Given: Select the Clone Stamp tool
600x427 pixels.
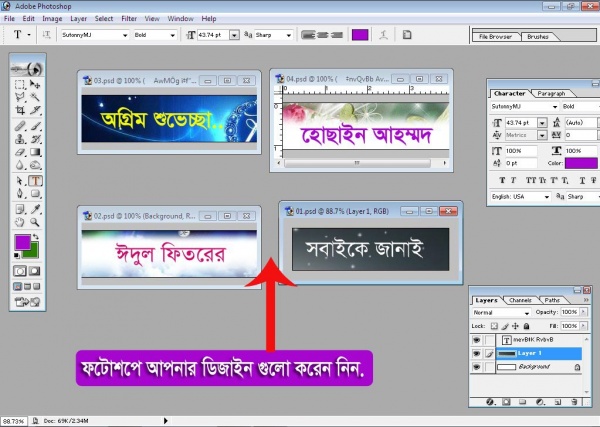Looking at the screenshot, I should 20,139.
